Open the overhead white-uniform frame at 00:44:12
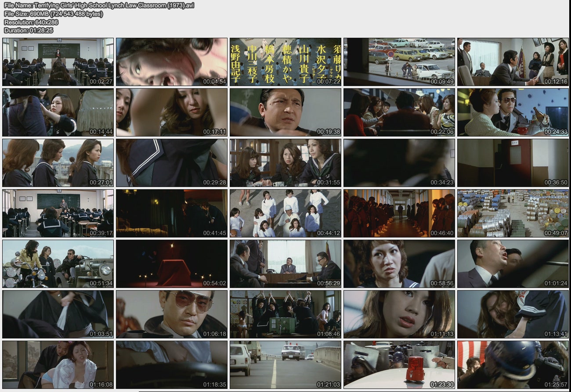The width and height of the screenshot is (571, 392). coord(285,213)
